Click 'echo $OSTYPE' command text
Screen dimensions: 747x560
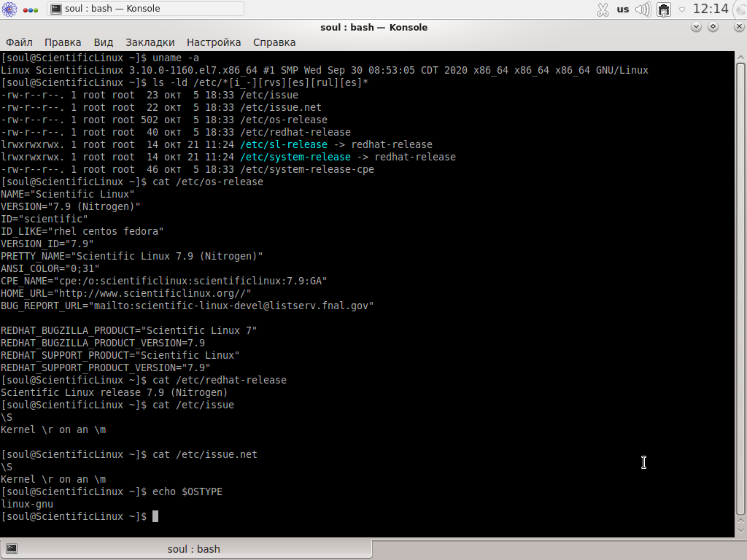coord(187,491)
